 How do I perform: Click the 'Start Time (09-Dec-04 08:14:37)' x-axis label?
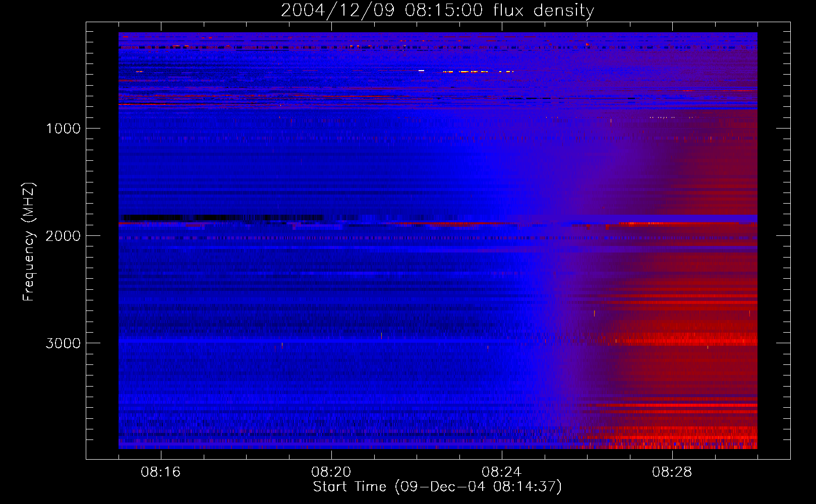[437, 486]
